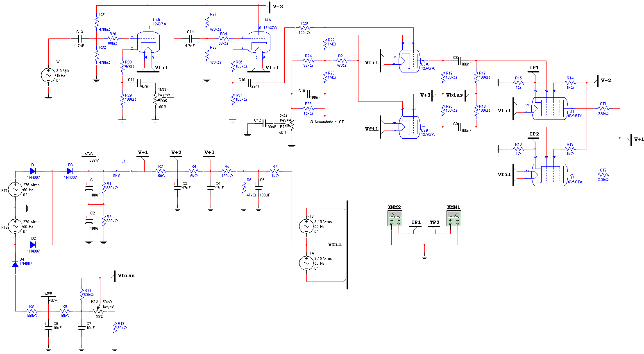Select the U1 6V6GTA output tube
The height and width of the screenshot is (354, 644).
point(550,108)
